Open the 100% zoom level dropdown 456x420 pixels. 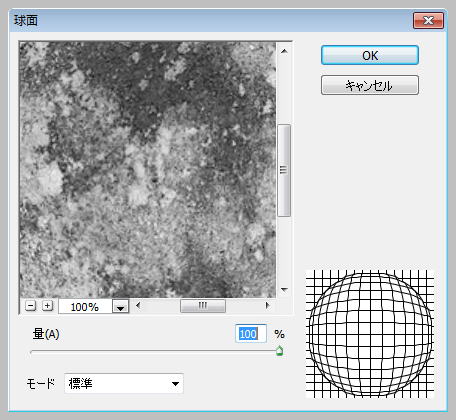[x=120, y=306]
